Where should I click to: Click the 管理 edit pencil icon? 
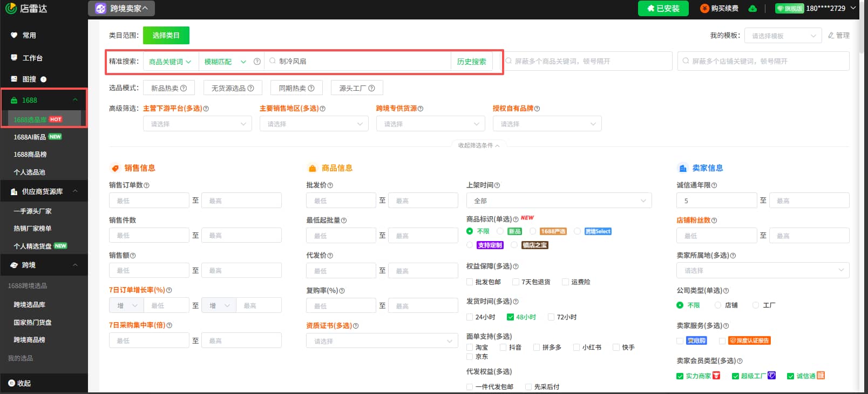click(831, 35)
